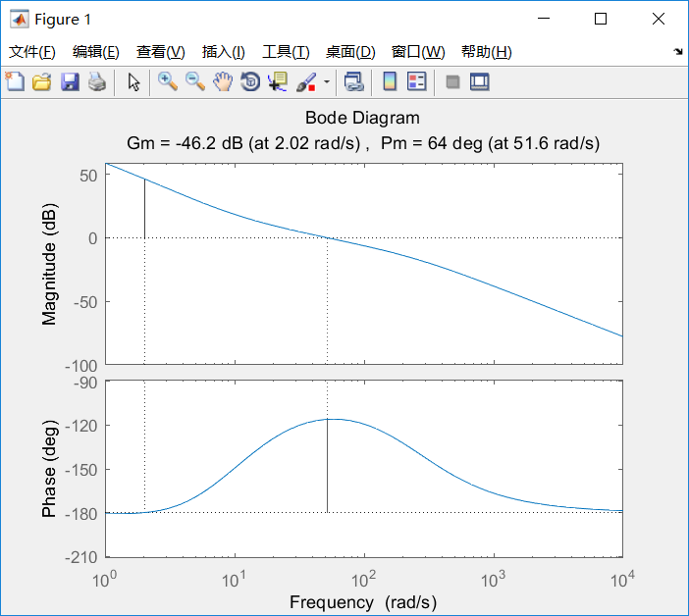Select the Rotate 3D tool

250,81
